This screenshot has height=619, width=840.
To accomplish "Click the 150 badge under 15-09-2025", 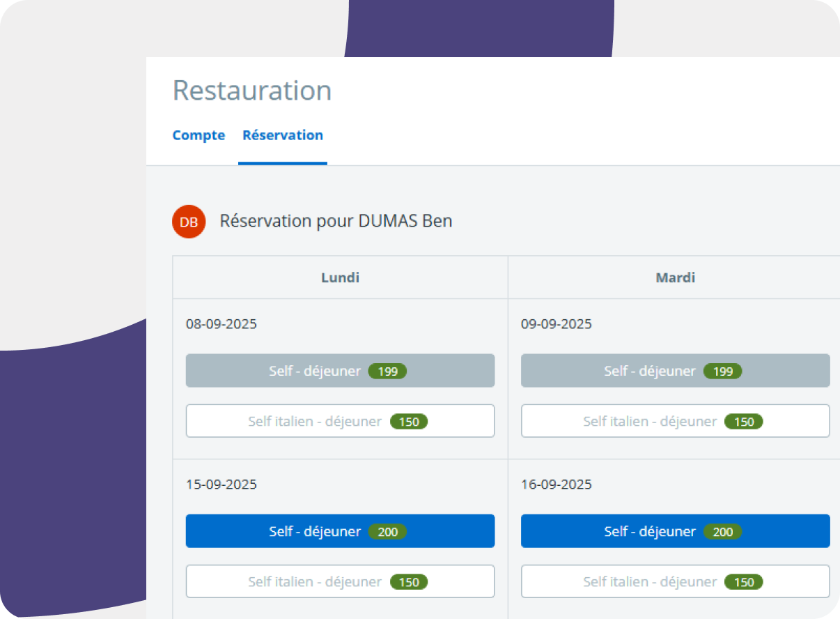I will [x=409, y=582].
